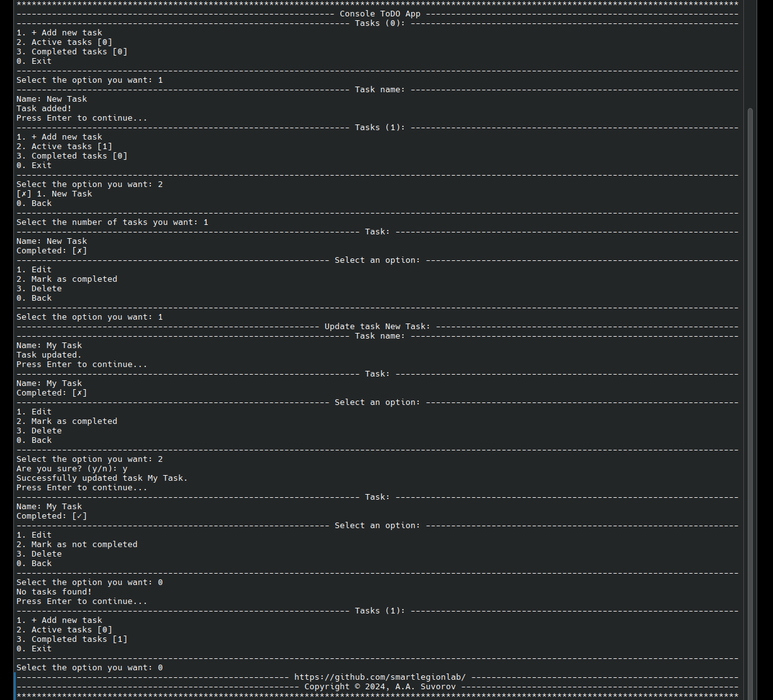Click the '2. Active tasks [1]' line
The image size is (773, 700).
[64, 147]
